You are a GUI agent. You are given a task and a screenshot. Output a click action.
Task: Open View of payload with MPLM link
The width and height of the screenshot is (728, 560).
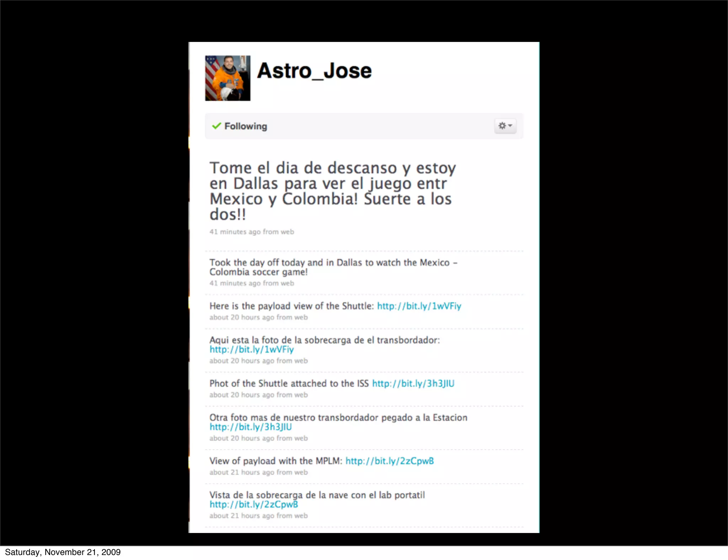[x=389, y=461]
